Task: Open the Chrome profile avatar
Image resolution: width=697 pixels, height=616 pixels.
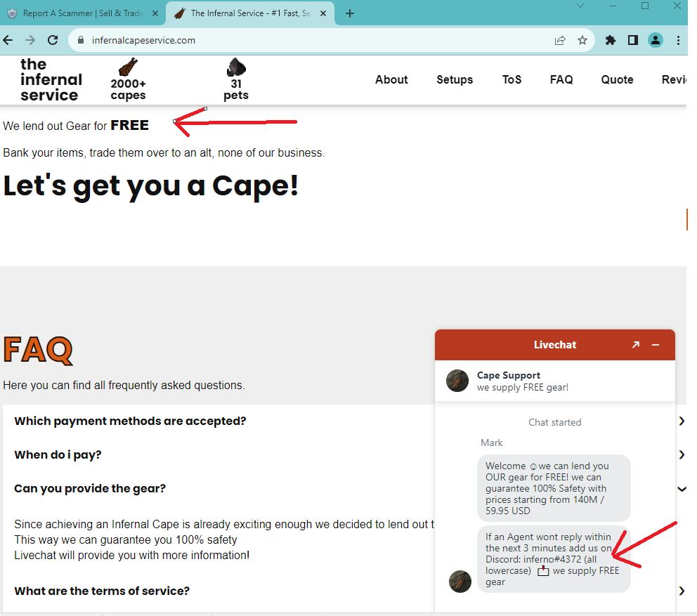Action: coord(656,41)
